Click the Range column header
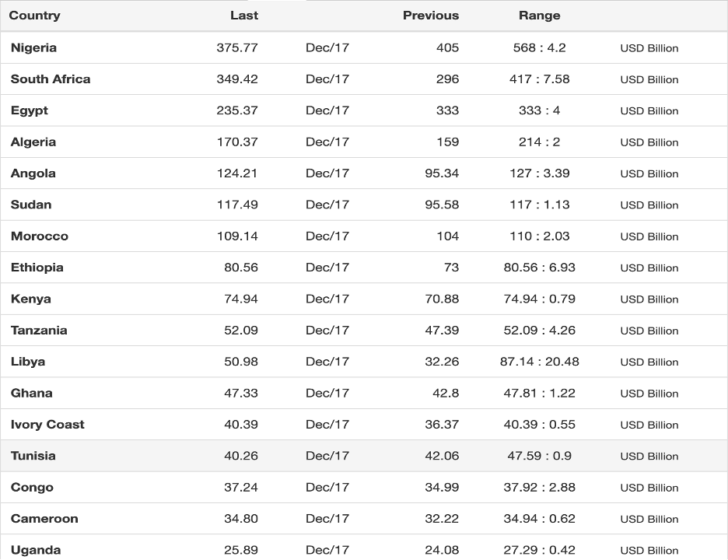This screenshot has width=728, height=560. point(540,16)
